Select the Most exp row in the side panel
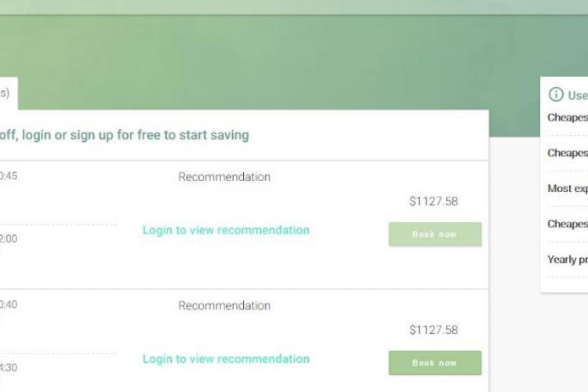Screen dimensions: 588x392 point(568,188)
